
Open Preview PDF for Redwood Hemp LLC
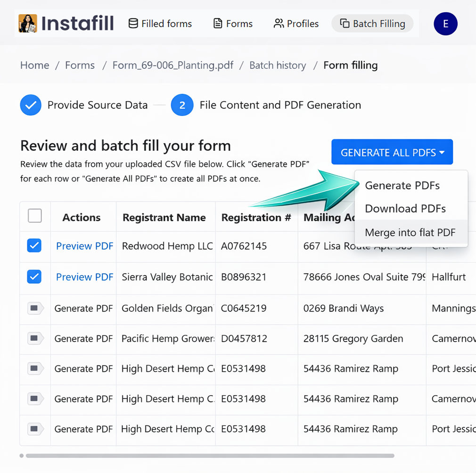84,246
